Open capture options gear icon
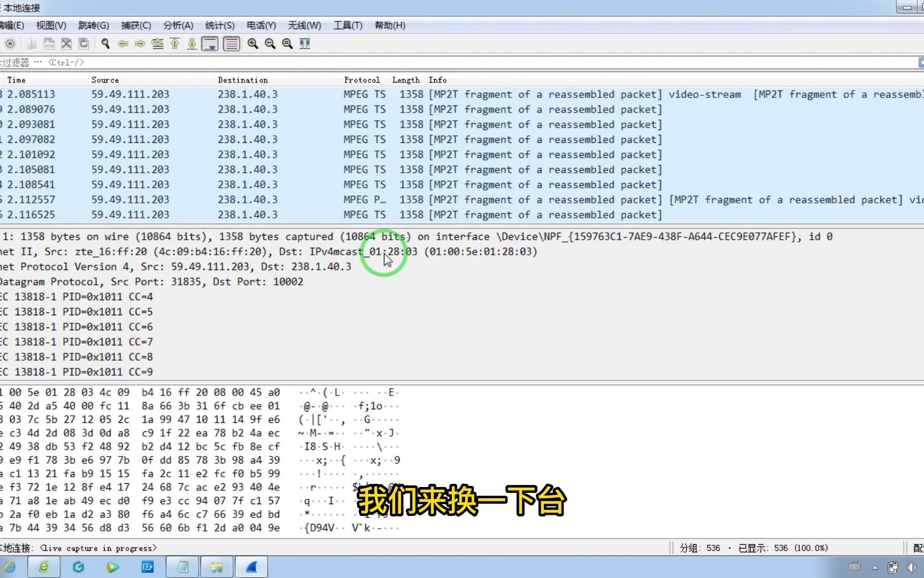 tap(10, 44)
